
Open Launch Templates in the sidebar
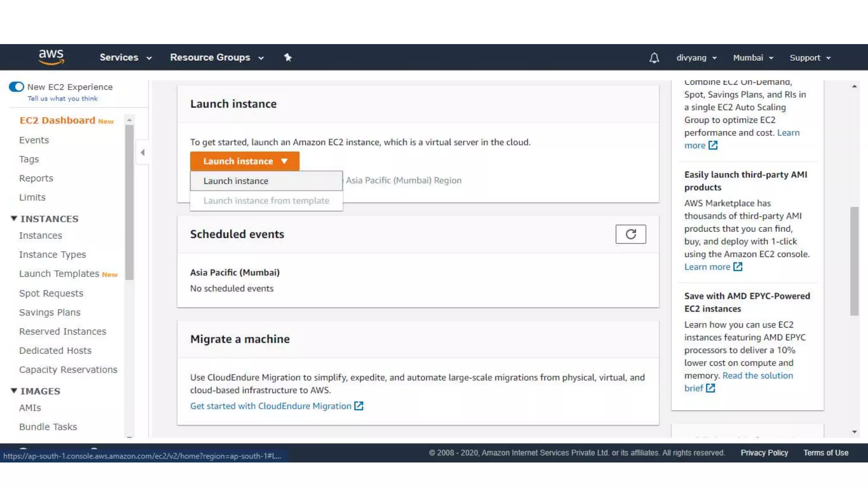tap(59, 274)
